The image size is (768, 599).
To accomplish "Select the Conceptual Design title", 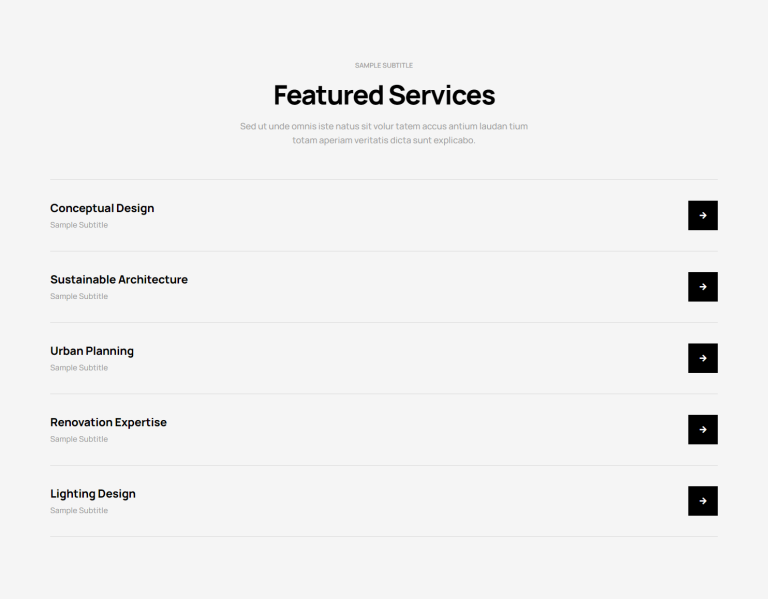I will pos(102,208).
